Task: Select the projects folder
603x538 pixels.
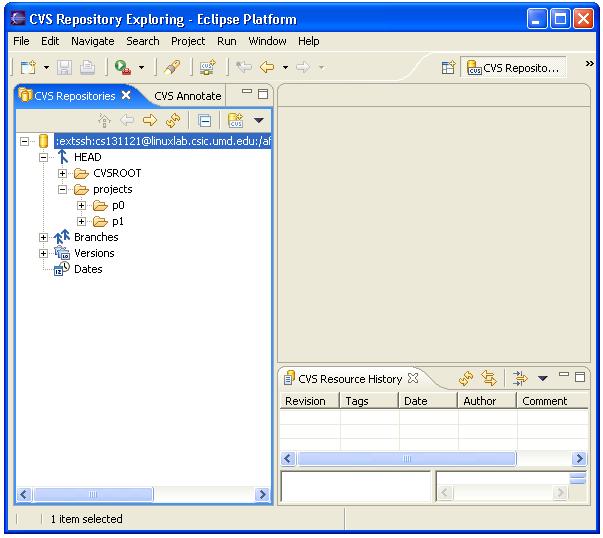Action: [x=113, y=190]
